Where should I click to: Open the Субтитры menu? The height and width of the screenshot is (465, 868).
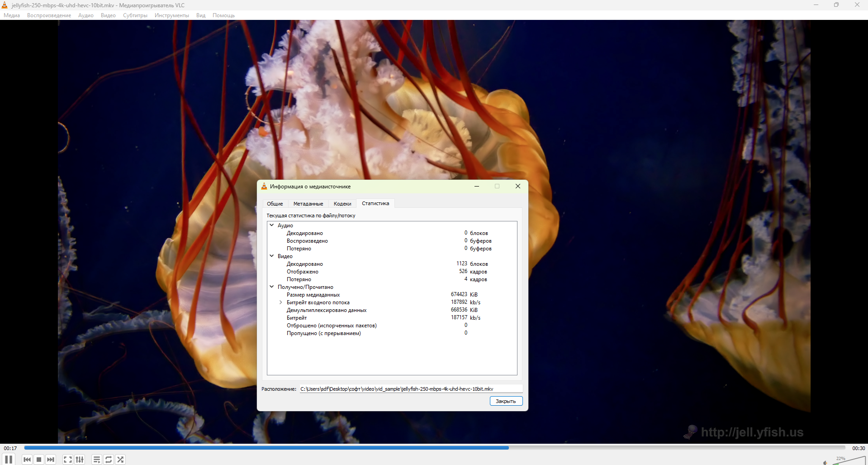[x=135, y=15]
